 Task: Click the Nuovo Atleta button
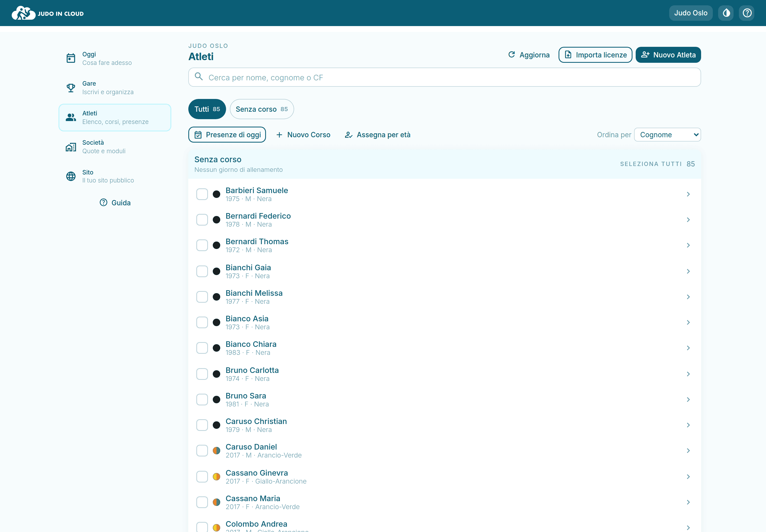pos(668,55)
